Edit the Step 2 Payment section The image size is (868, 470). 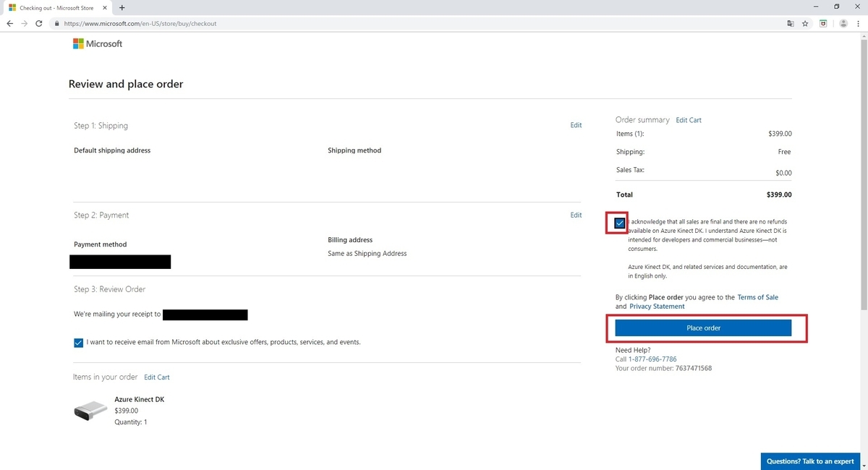pos(576,215)
